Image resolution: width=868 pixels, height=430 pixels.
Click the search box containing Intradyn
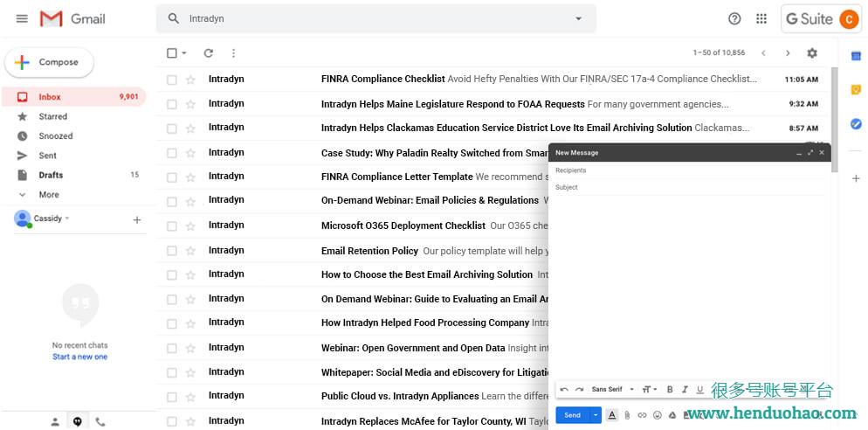[x=376, y=19]
